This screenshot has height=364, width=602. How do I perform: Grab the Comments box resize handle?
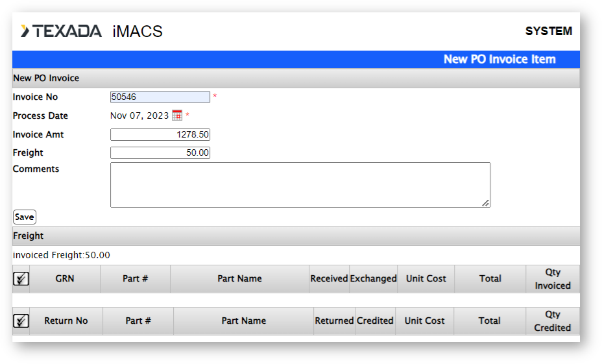click(x=486, y=203)
